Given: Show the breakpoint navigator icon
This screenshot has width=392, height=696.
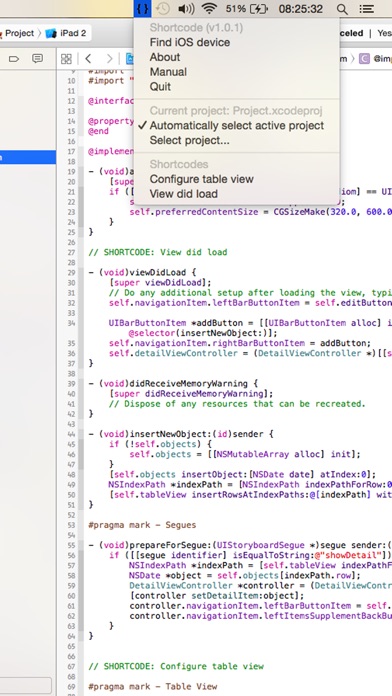Looking at the screenshot, I should coord(14,59).
